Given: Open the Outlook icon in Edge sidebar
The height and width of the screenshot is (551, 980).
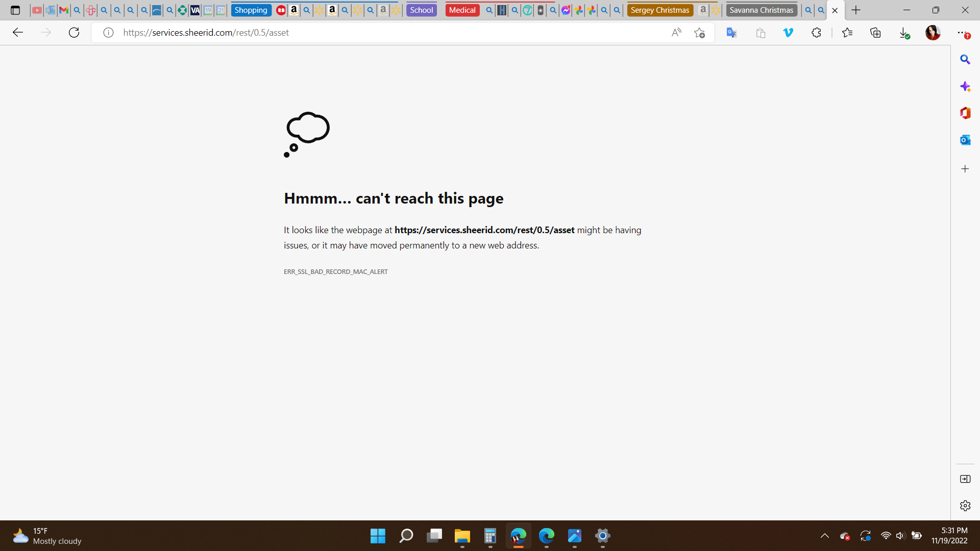Looking at the screenshot, I should (965, 140).
